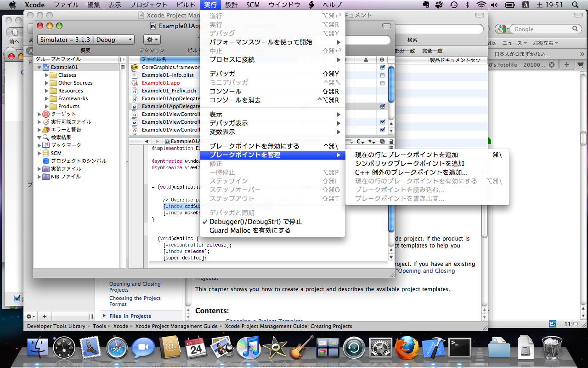This screenshot has height=368, width=588.
Task: Open Opening and Closing Projects link
Action: (x=135, y=287)
